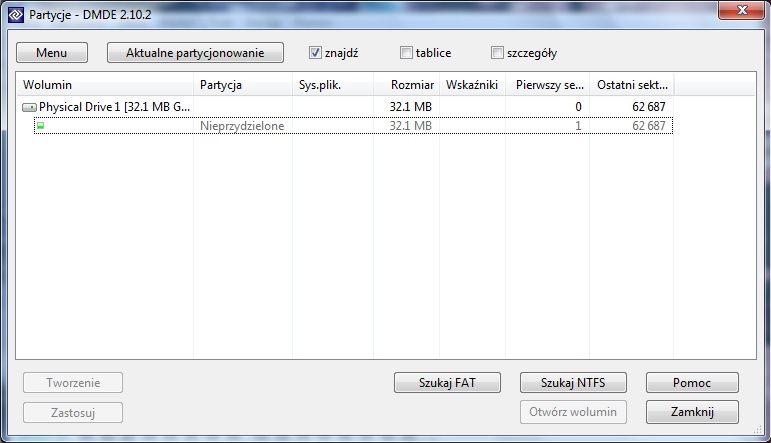Click the disabled Otwórz wolumin button
Screen dimensions: 771x443
click(x=573, y=412)
